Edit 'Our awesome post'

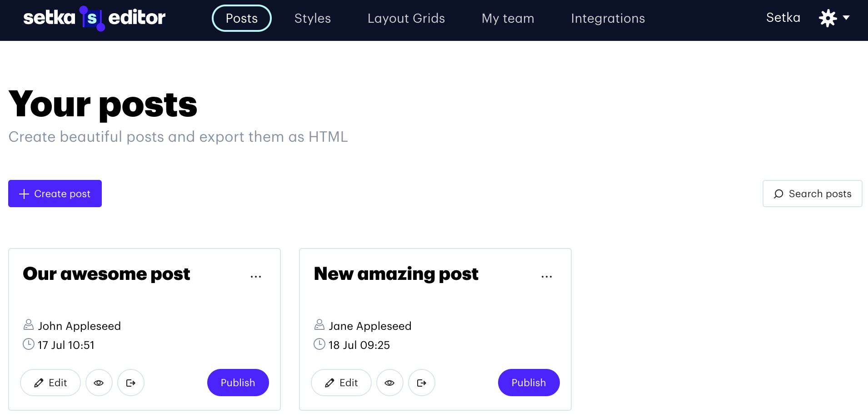tap(50, 383)
